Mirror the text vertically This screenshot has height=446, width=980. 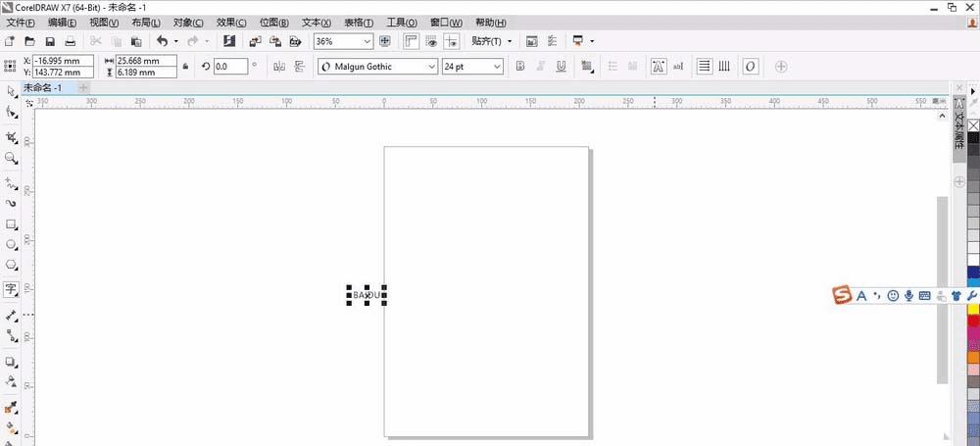tap(299, 67)
